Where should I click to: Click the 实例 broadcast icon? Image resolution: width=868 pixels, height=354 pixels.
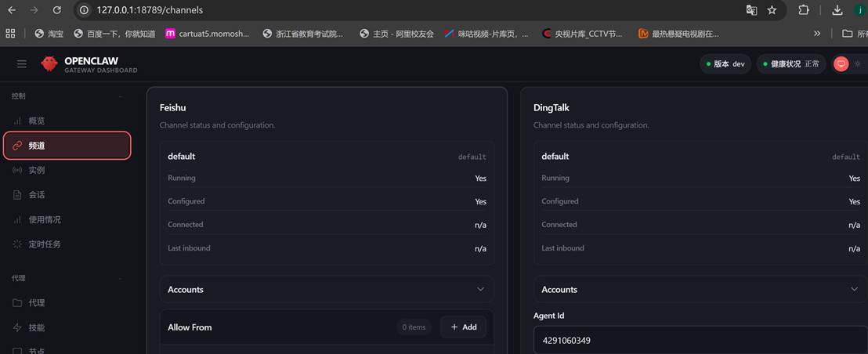[x=17, y=171]
